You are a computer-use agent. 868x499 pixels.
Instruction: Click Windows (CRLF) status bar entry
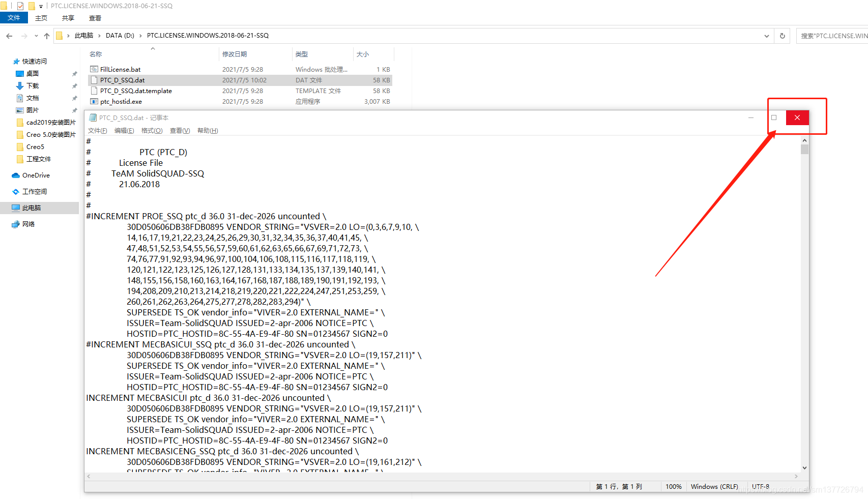(714, 487)
